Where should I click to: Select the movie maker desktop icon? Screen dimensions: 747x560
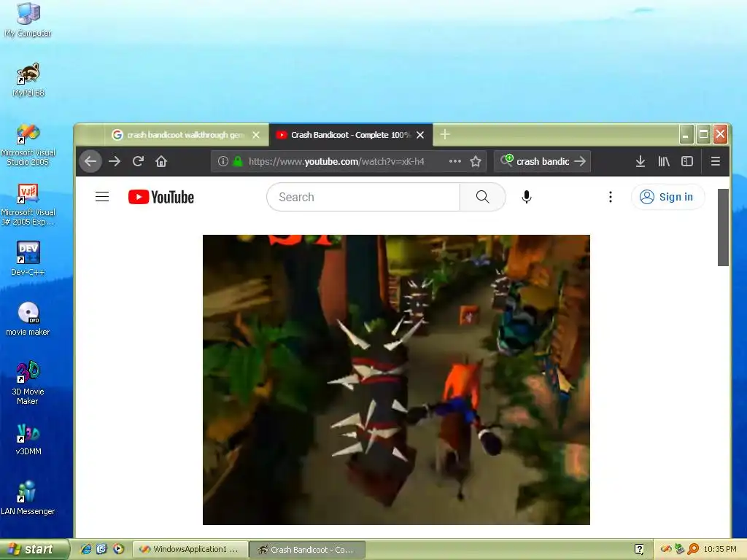point(28,319)
